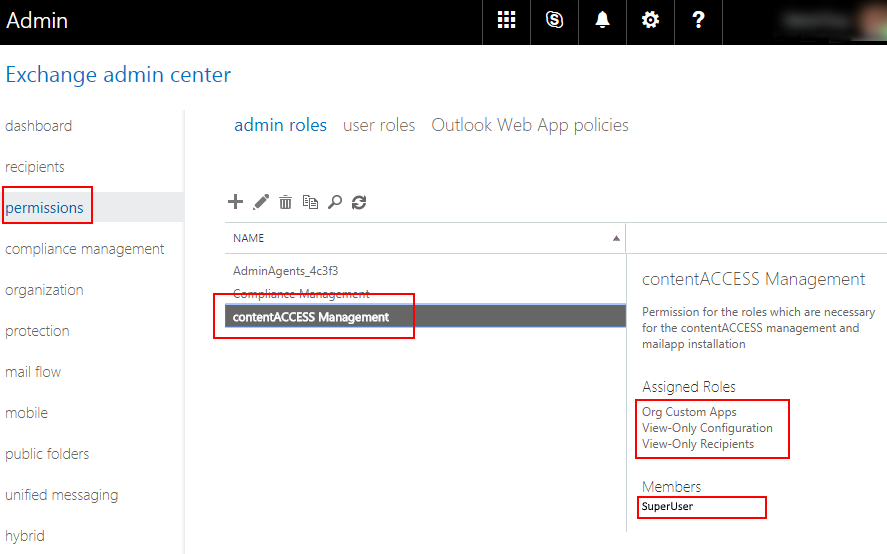
Task: Select permissions in the sidebar
Action: [x=44, y=208]
